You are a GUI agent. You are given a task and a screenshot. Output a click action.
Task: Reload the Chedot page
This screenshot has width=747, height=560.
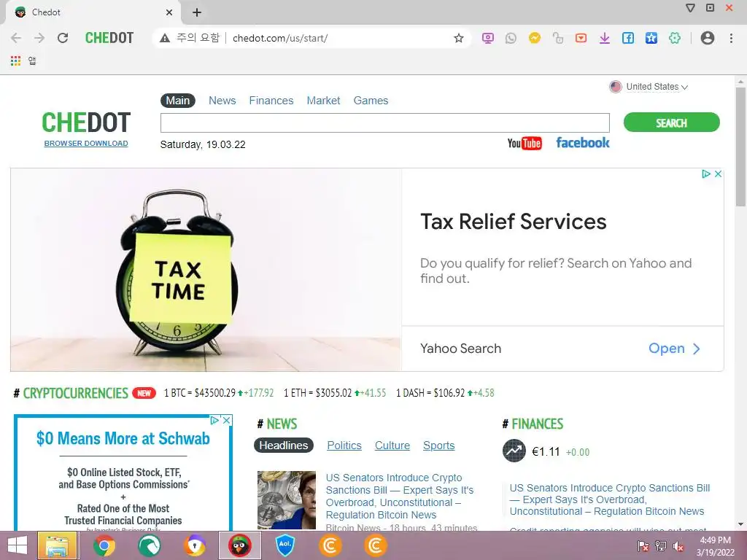pyautogui.click(x=63, y=38)
